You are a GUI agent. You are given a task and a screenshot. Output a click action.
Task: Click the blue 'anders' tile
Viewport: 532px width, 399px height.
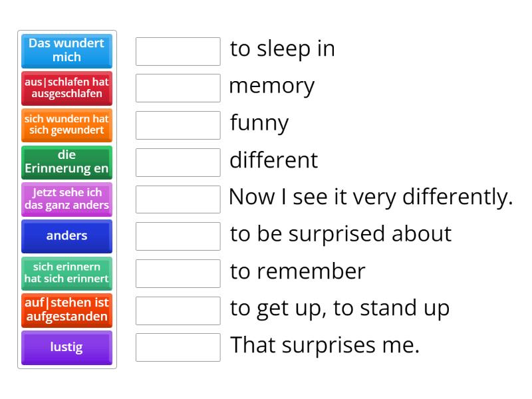coord(66,236)
